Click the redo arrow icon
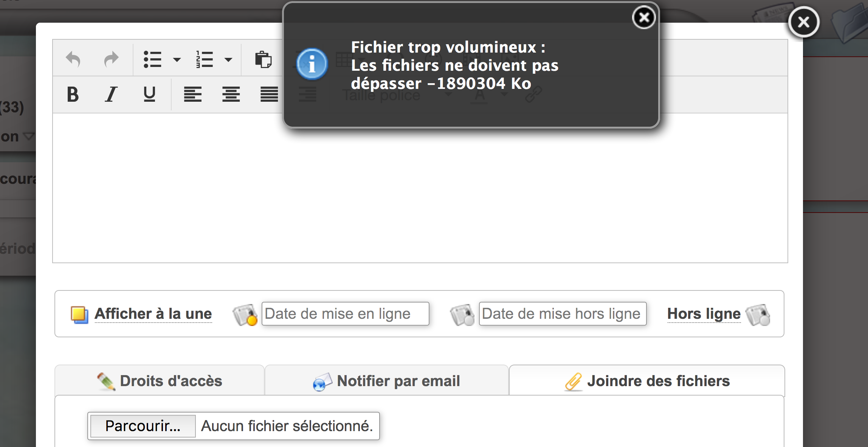 111,59
